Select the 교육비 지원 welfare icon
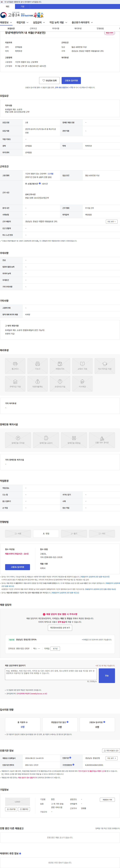Screen dimensions: 120x868 (x=82, y=366)
